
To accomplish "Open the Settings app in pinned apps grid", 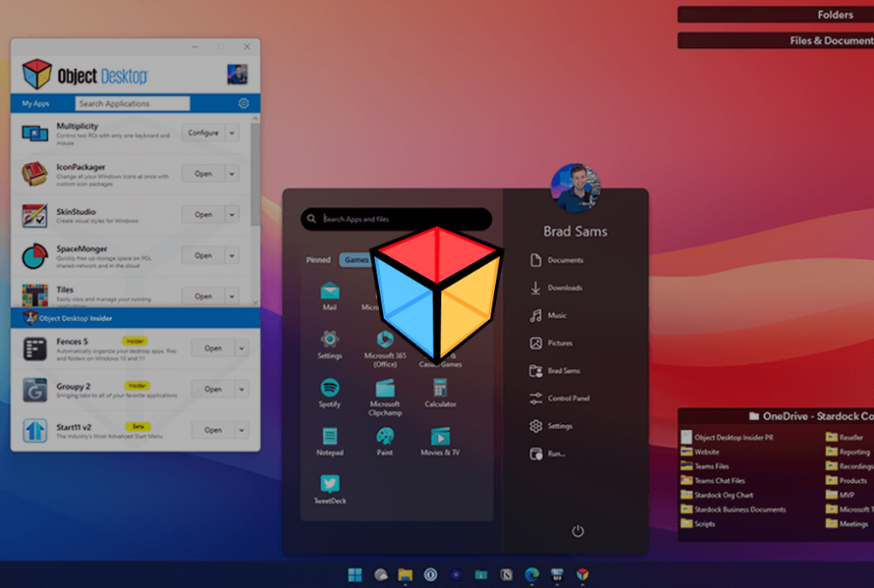I will [x=329, y=345].
